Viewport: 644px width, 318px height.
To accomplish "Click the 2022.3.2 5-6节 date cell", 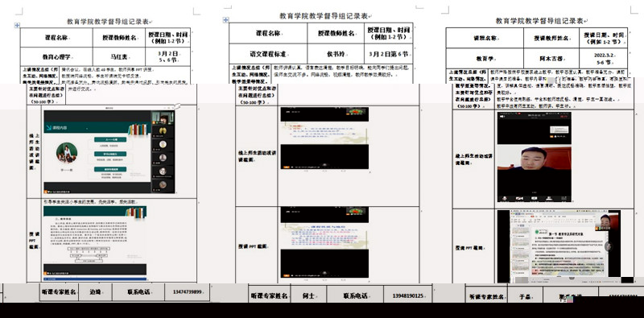I will click(x=603, y=58).
